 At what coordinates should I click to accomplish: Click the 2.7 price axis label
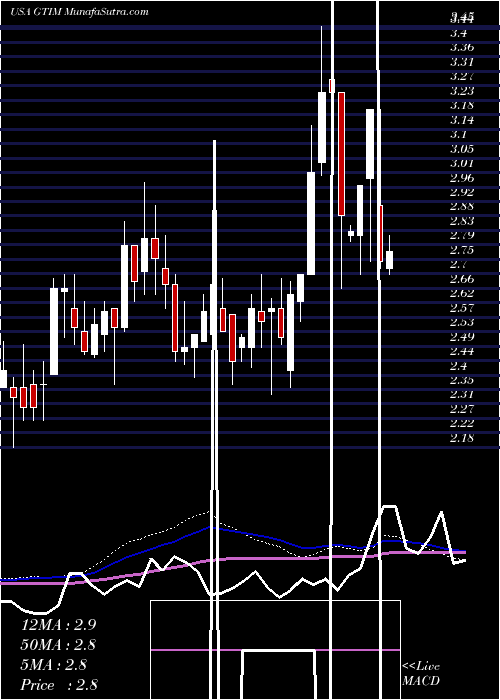(x=459, y=265)
